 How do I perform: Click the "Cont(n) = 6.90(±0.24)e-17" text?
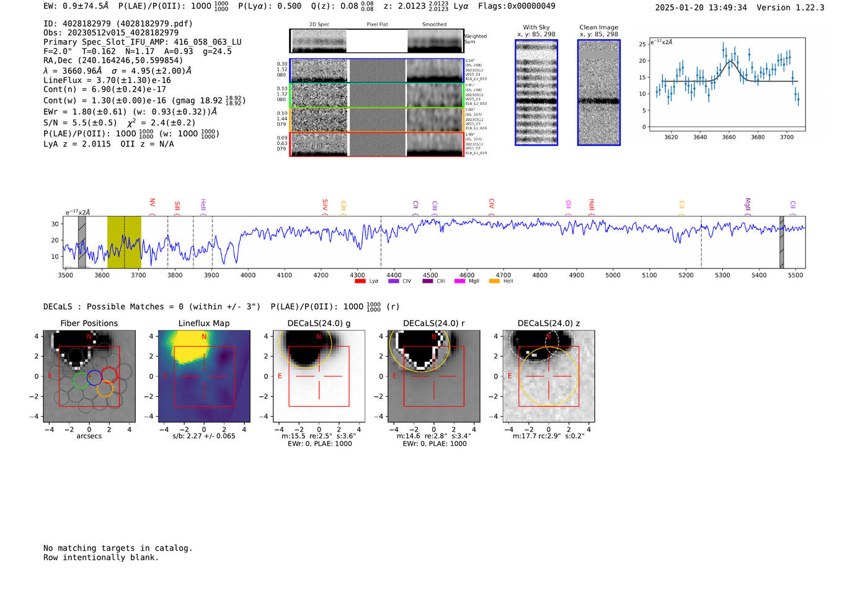(x=105, y=89)
